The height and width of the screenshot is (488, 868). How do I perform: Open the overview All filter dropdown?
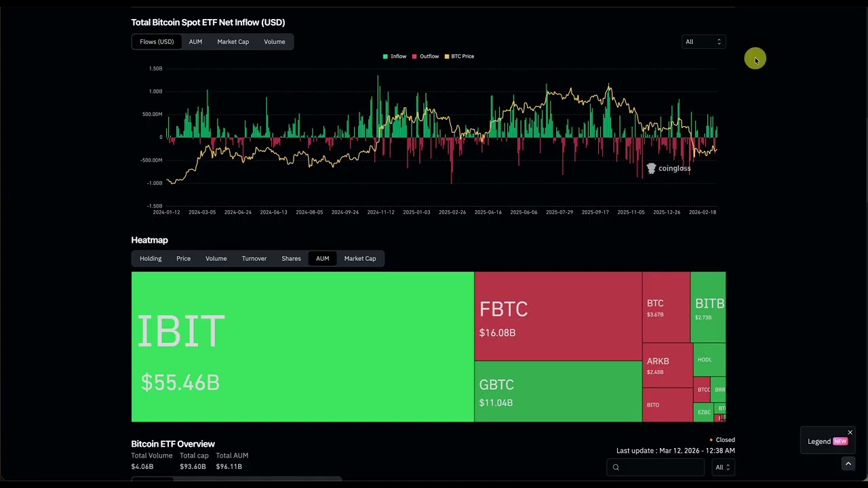coord(722,467)
